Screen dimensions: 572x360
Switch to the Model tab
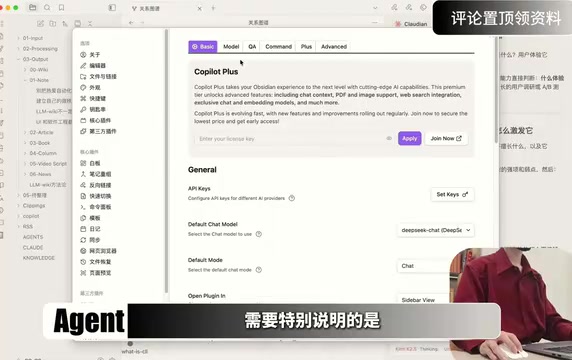tap(231, 47)
